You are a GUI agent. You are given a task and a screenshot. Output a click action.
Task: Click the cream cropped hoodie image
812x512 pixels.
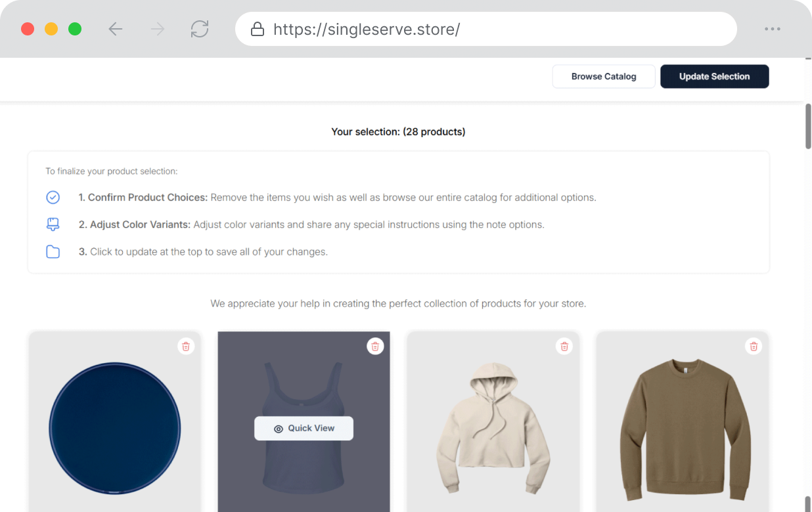coord(493,427)
